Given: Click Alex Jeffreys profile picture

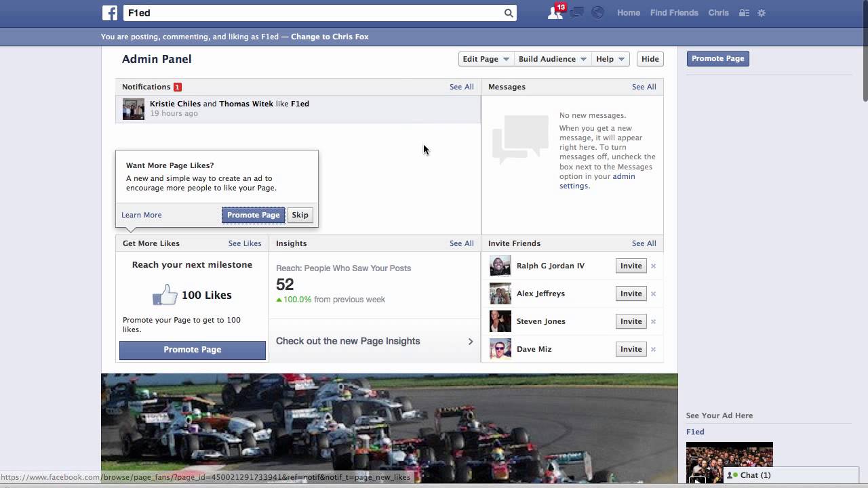Looking at the screenshot, I should point(500,293).
